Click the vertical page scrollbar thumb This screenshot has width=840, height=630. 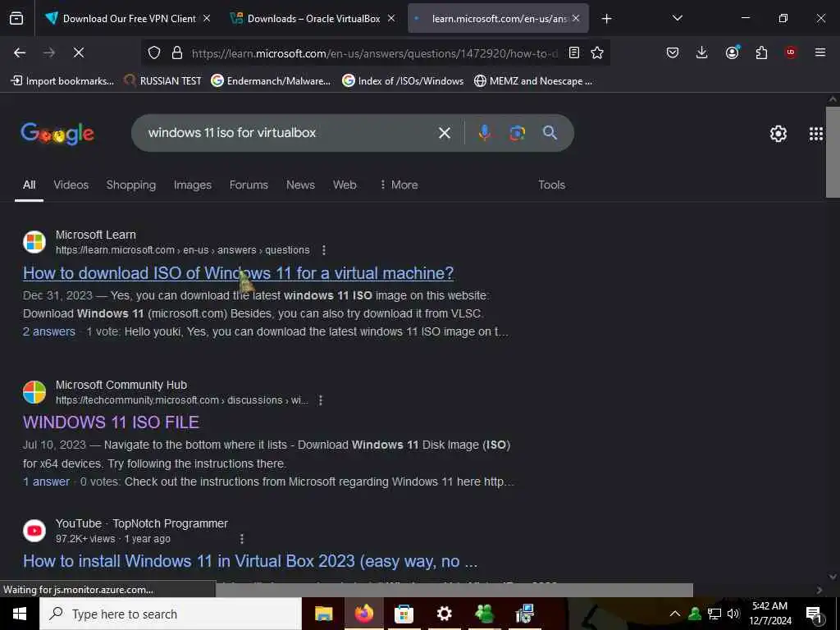click(833, 152)
